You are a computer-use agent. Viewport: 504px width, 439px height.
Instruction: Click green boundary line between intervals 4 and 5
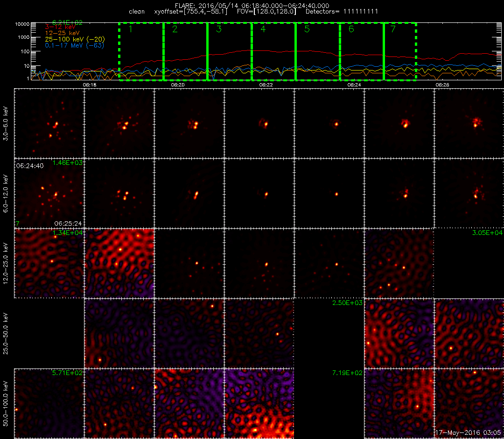point(296,51)
